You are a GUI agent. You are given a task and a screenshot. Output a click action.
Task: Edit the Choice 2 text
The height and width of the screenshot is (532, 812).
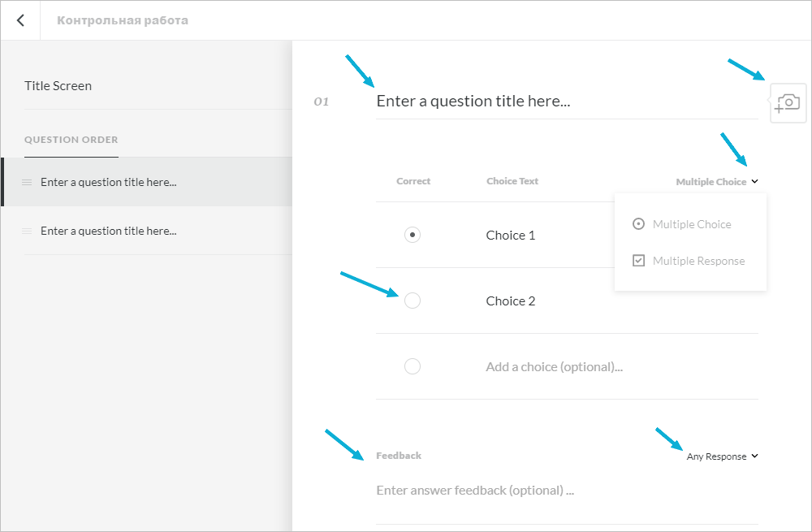pos(511,301)
